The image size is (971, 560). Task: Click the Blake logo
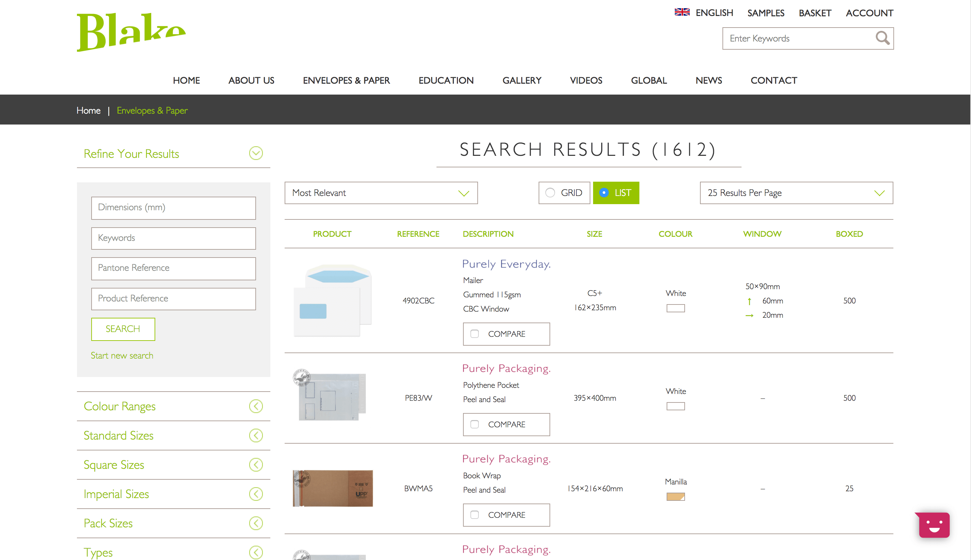pyautogui.click(x=131, y=32)
